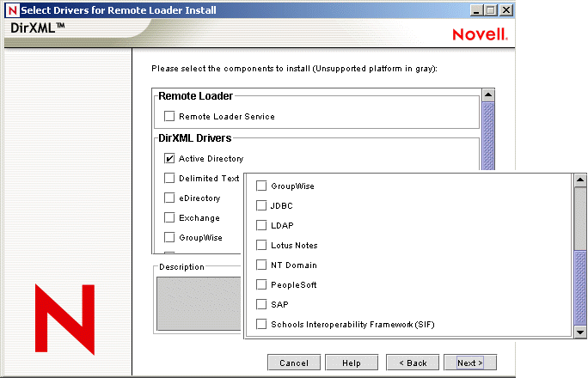Select the Delimited Text driver checkbox
Screen dimensions: 588x378
[x=169, y=179]
